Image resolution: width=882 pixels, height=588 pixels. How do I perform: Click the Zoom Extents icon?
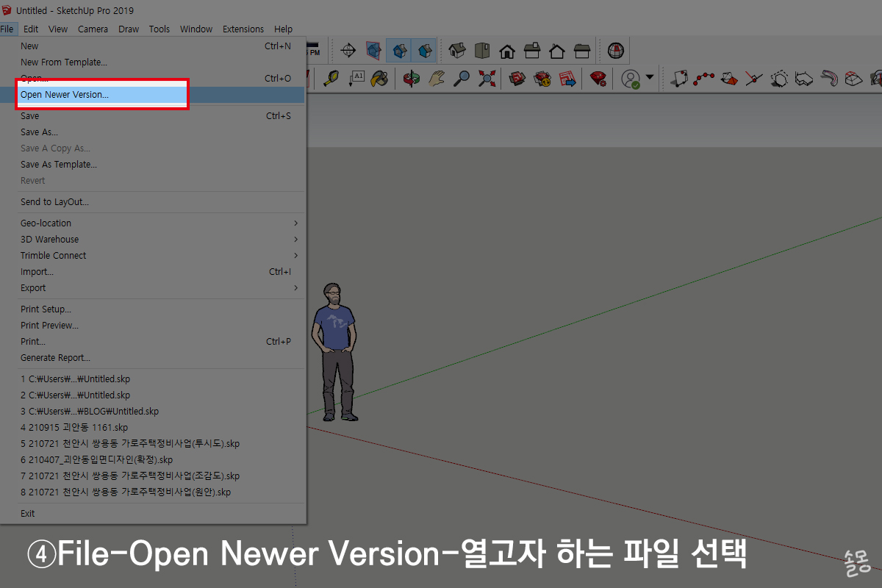487,78
